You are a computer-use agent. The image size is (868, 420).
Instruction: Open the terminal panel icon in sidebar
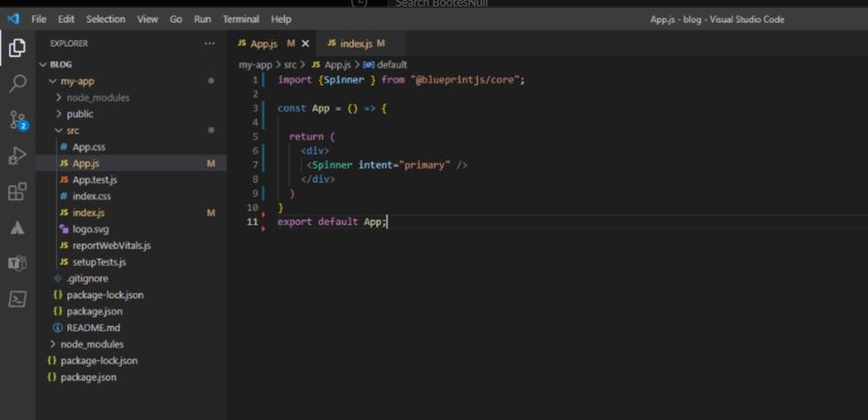pyautogui.click(x=17, y=300)
